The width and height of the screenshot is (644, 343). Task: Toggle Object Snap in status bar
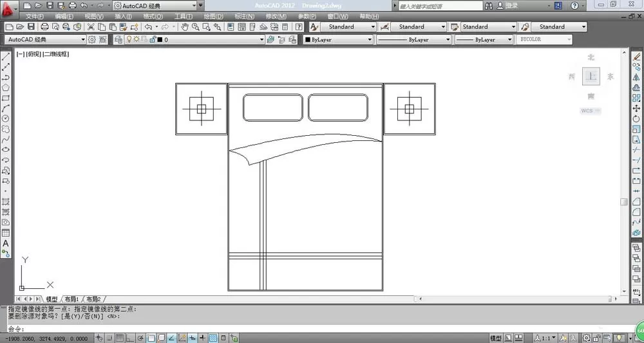click(x=151, y=338)
